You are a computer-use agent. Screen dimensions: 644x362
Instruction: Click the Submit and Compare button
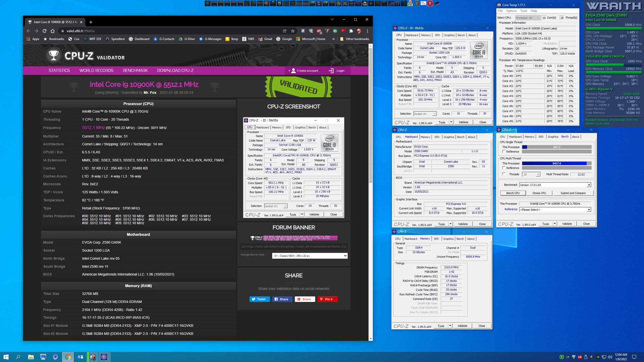click(573, 193)
